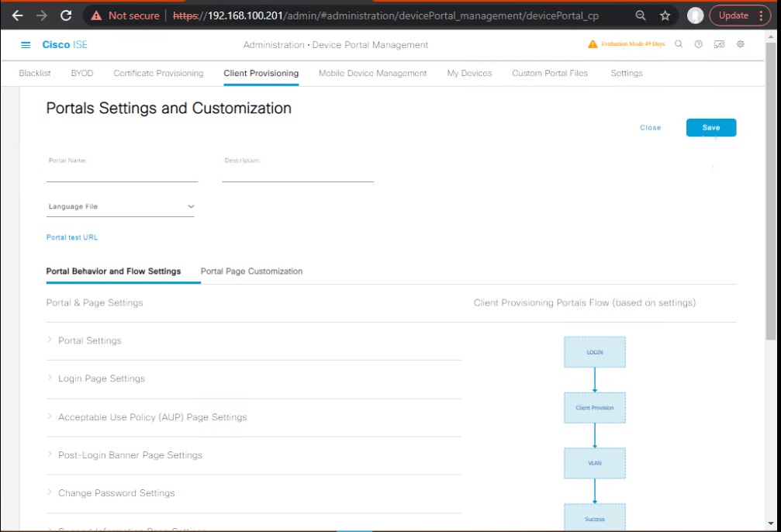781x532 pixels.
Task: Open the Settings tab
Action: 627,73
